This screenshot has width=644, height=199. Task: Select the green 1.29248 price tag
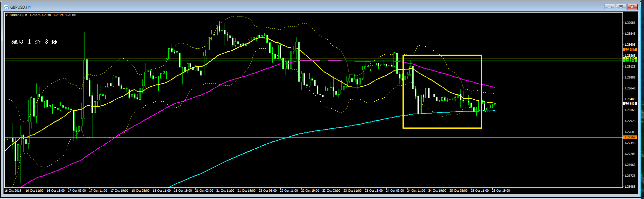(x=630, y=61)
